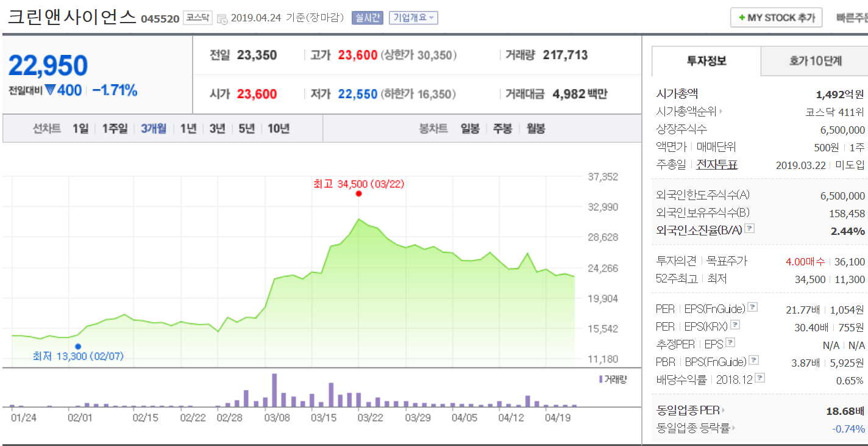
Task: Click same-industry PER 18.68배
Action: (x=845, y=411)
